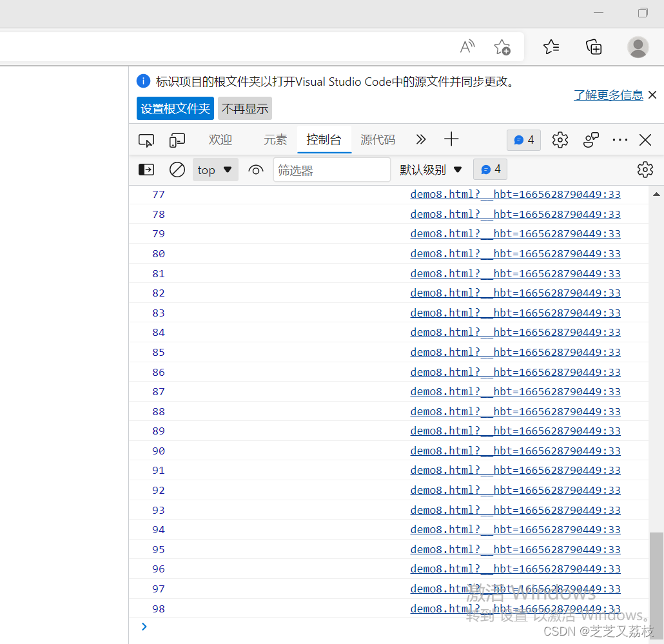664x644 pixels.
Task: Click the 设置根文件夹 button
Action: click(x=175, y=108)
